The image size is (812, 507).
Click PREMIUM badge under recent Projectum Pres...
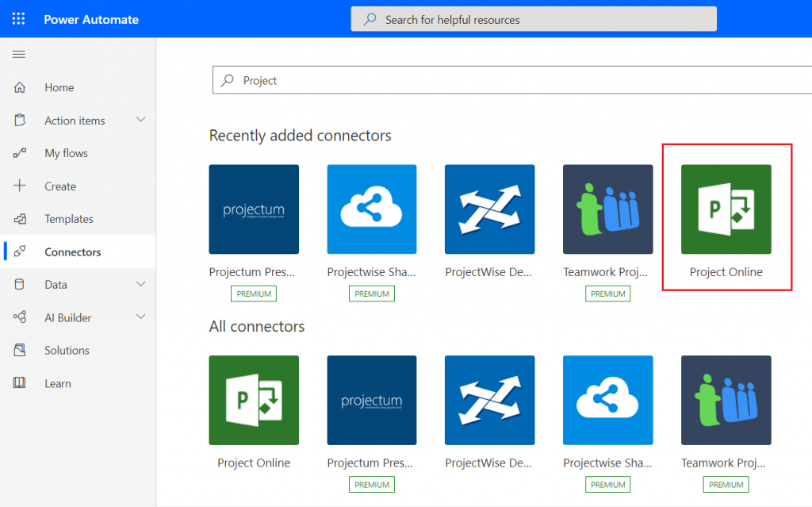(x=254, y=294)
